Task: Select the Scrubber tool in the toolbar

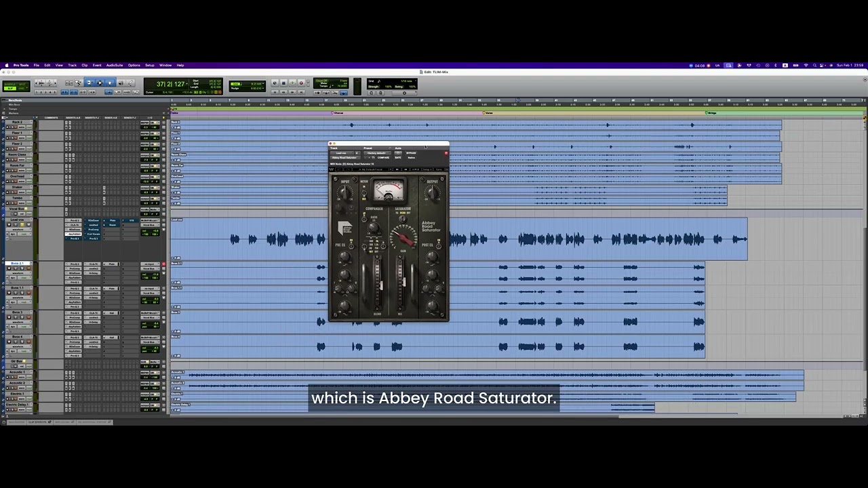Action: (x=121, y=83)
